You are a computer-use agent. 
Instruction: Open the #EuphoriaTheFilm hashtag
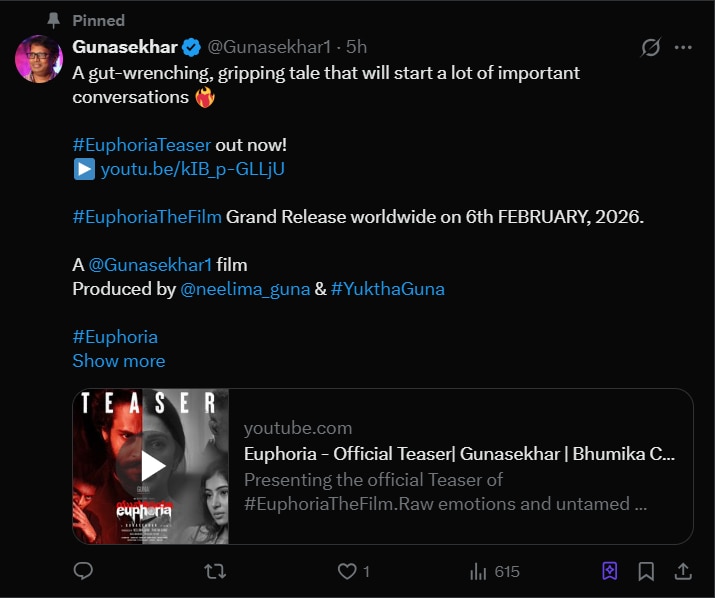[x=147, y=217]
